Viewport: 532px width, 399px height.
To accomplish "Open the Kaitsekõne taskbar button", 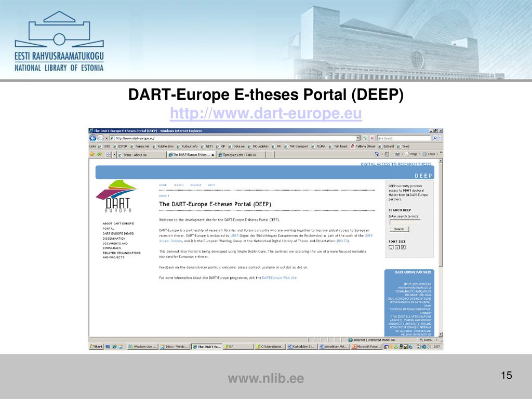I will tap(302, 347).
